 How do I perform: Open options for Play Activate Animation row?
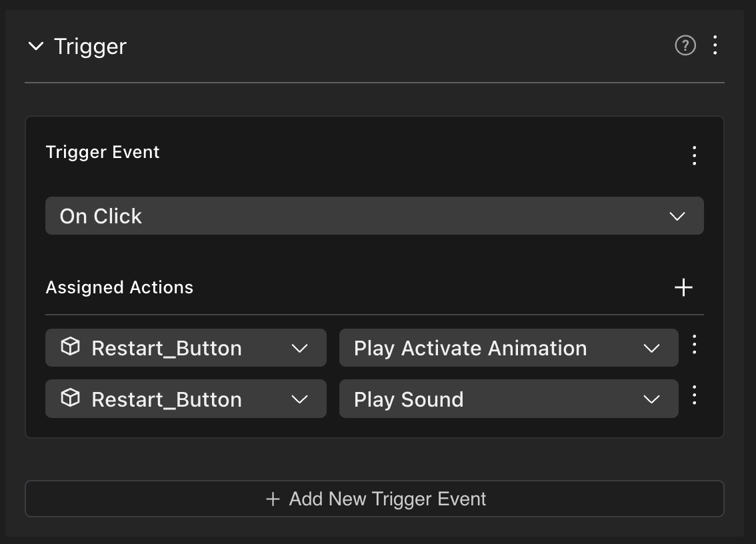coord(694,345)
